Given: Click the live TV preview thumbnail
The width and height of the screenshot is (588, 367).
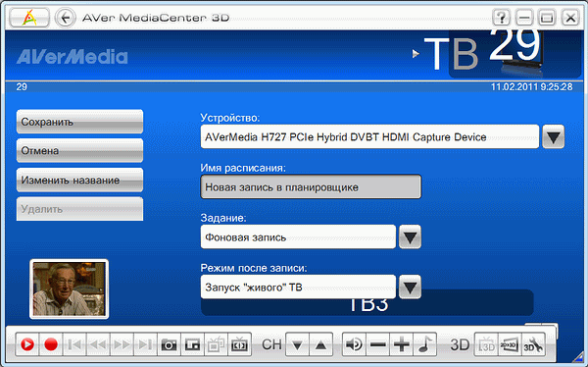Looking at the screenshot, I should pyautogui.click(x=69, y=288).
